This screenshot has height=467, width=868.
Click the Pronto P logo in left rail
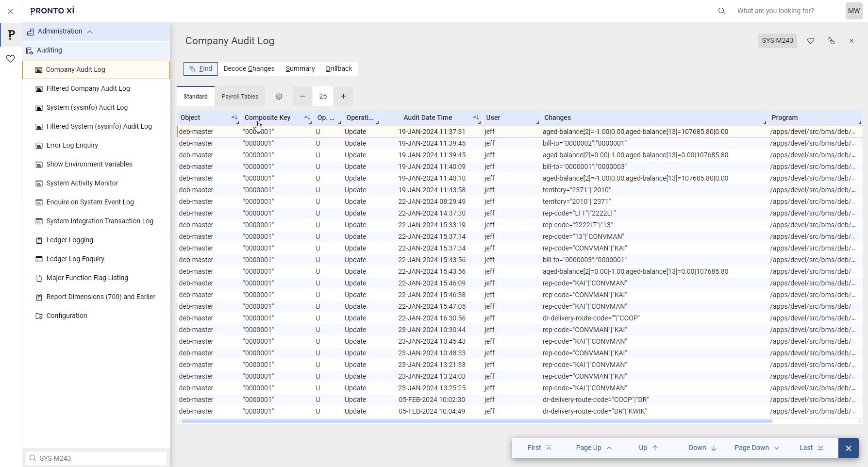tap(11, 34)
